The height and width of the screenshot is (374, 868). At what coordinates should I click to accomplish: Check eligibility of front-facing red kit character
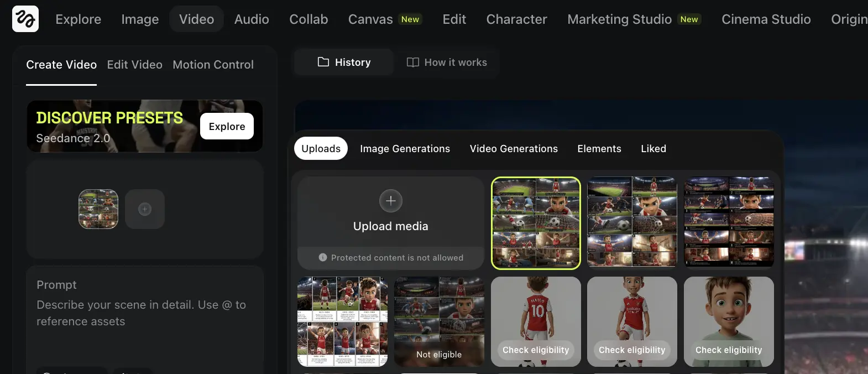632,350
